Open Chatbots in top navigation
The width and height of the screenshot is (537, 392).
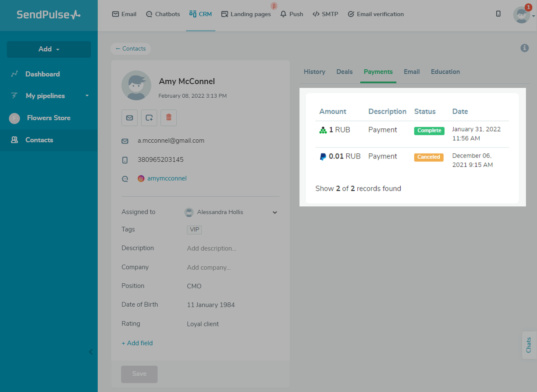(x=163, y=14)
